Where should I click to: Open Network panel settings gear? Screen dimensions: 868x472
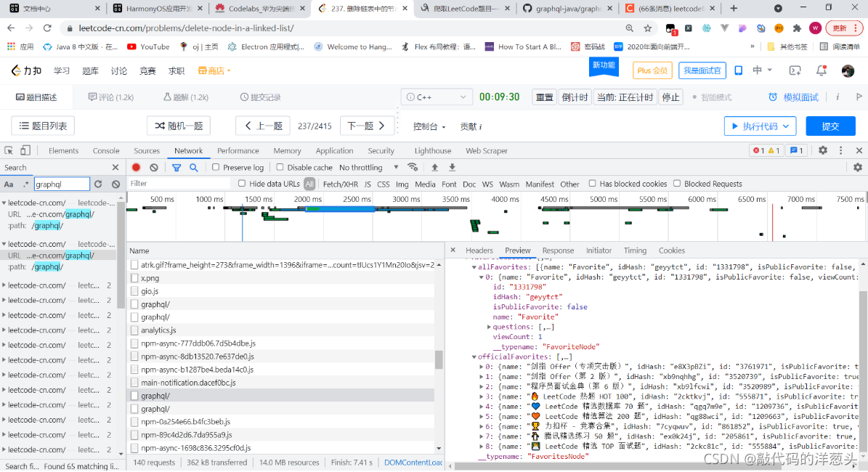coord(858,167)
